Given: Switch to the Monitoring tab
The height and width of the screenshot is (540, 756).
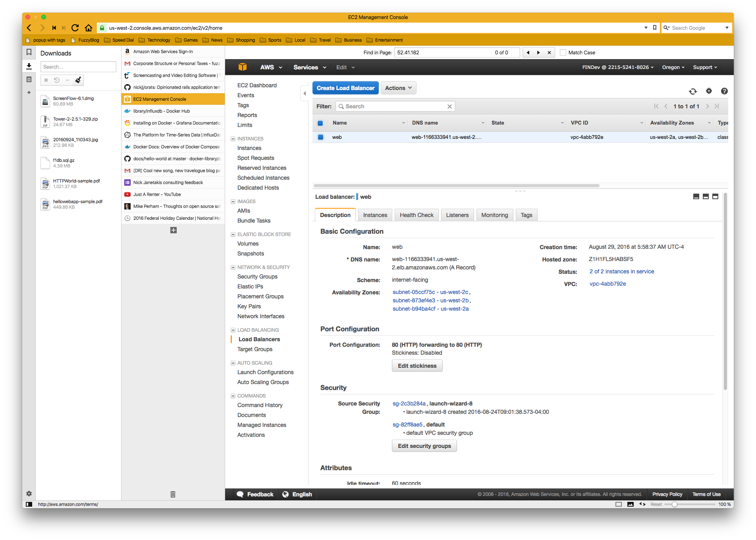Looking at the screenshot, I should [x=494, y=215].
